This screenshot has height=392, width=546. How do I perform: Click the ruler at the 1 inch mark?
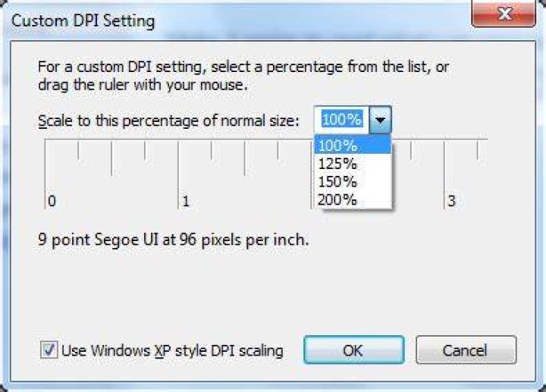pos(178,174)
